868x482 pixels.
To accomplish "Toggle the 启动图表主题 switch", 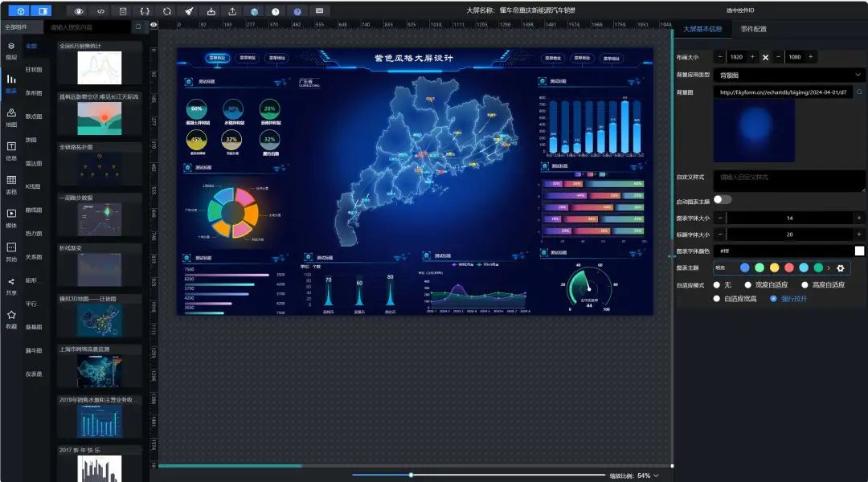I will click(x=722, y=199).
